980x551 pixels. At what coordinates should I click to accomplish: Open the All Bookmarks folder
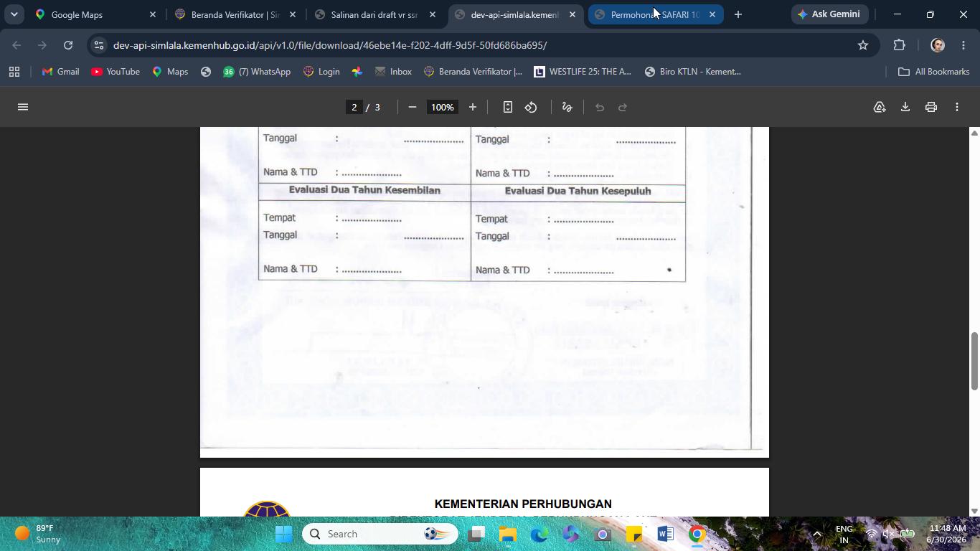[x=934, y=72]
